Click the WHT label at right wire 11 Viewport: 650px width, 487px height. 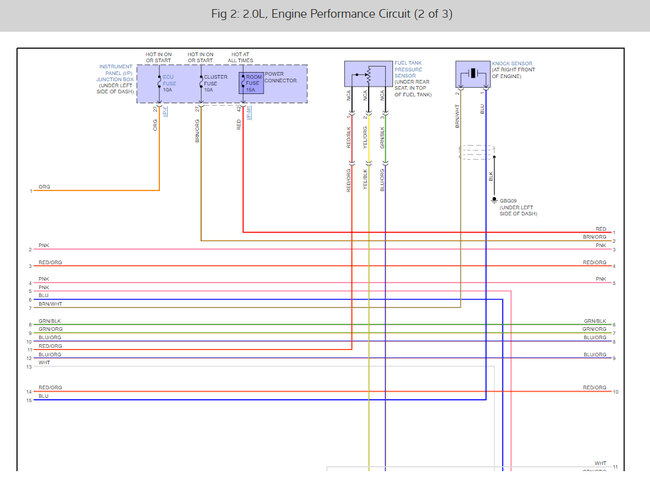click(600, 463)
